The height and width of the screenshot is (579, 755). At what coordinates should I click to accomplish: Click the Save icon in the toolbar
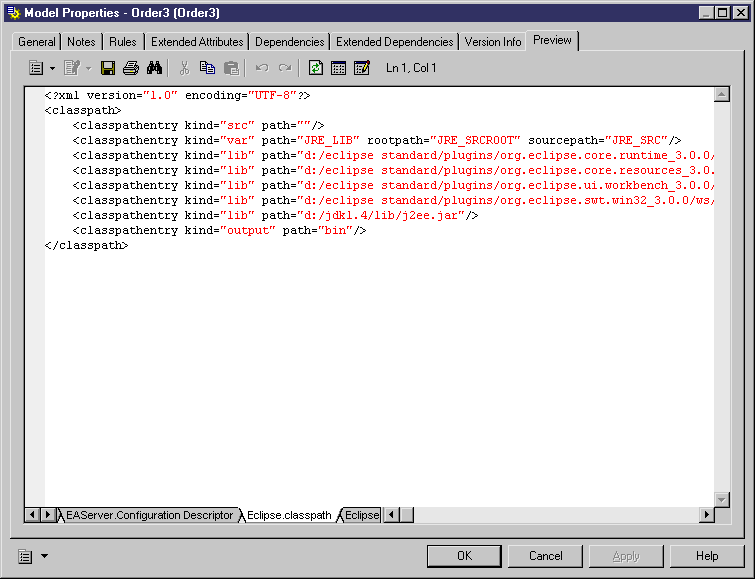point(109,68)
